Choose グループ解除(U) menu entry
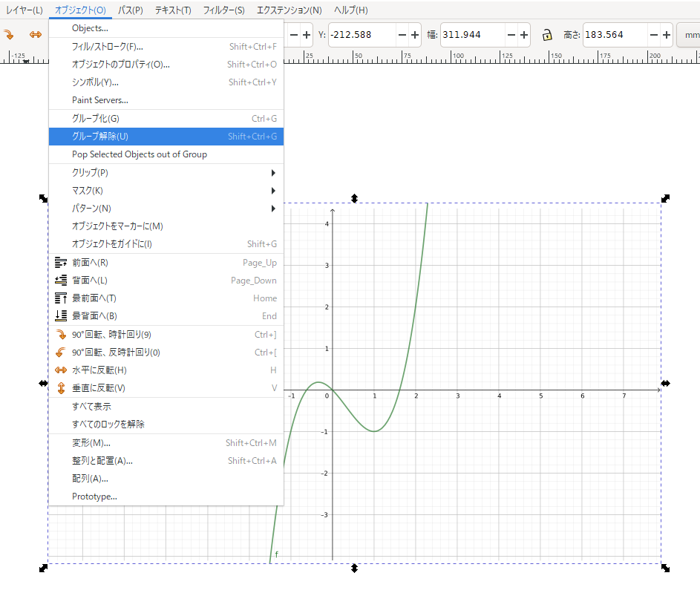Viewport: 700px width, 593px height. point(166,137)
